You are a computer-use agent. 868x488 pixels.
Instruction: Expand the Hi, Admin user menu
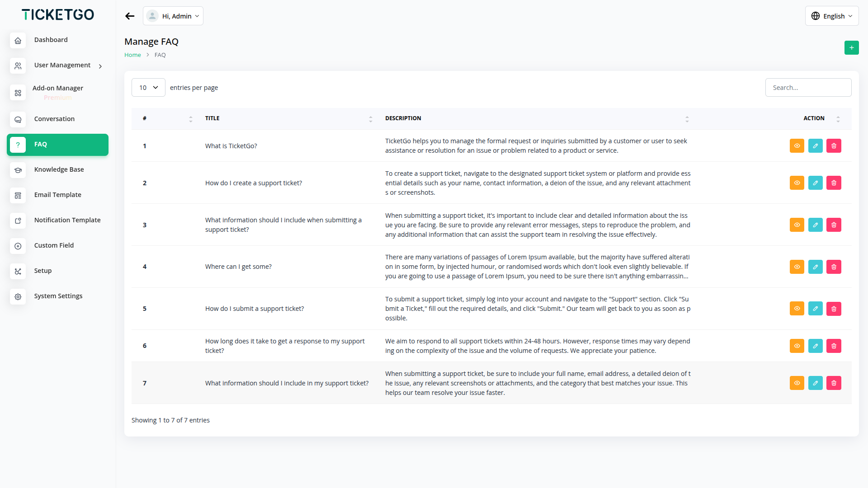point(173,16)
